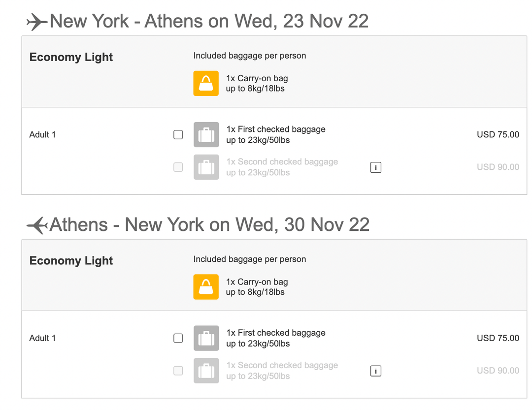Click the USD 90.00 price on return flight
This screenshot has width=532, height=410.
498,371
